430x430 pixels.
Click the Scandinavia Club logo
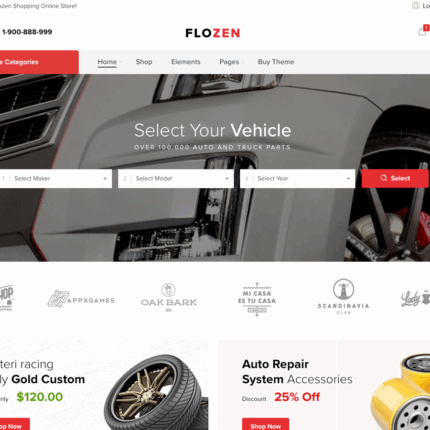coord(343,296)
